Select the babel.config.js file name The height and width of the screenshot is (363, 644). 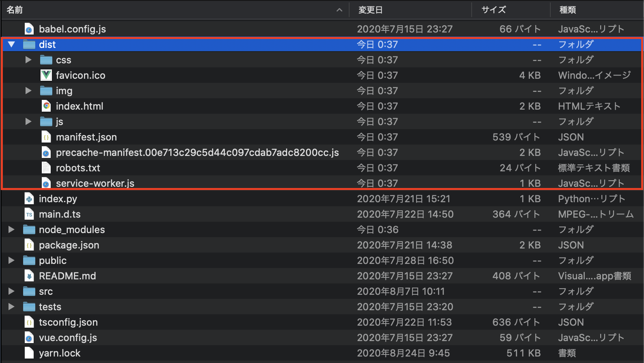(72, 29)
